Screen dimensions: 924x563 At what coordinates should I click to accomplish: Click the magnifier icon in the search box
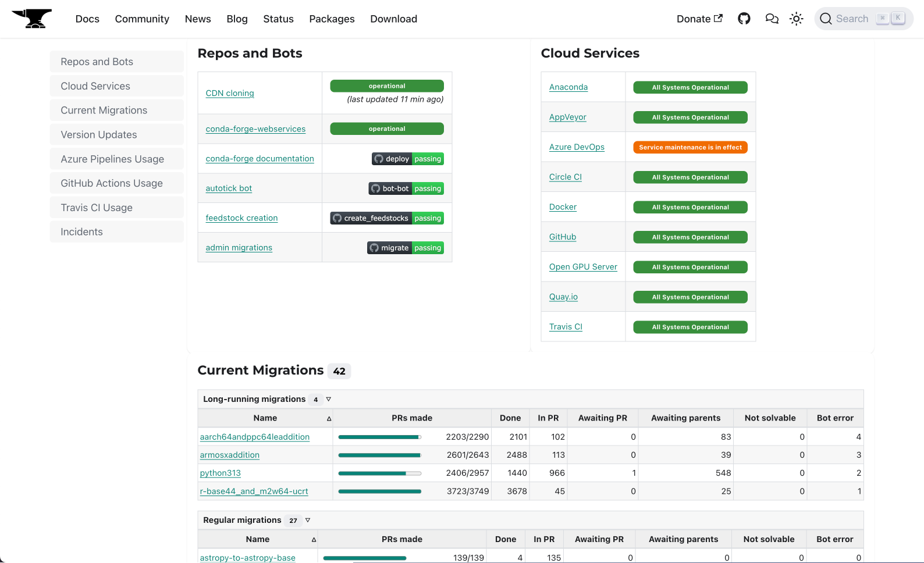826,19
